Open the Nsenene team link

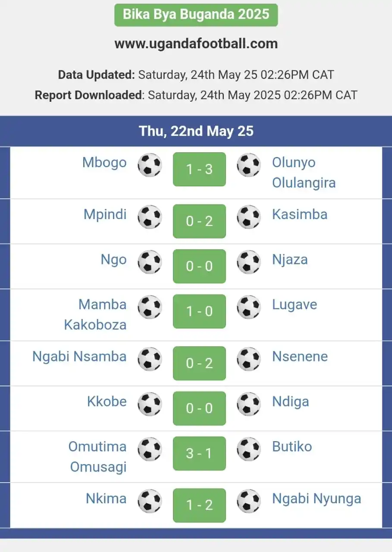click(x=300, y=356)
